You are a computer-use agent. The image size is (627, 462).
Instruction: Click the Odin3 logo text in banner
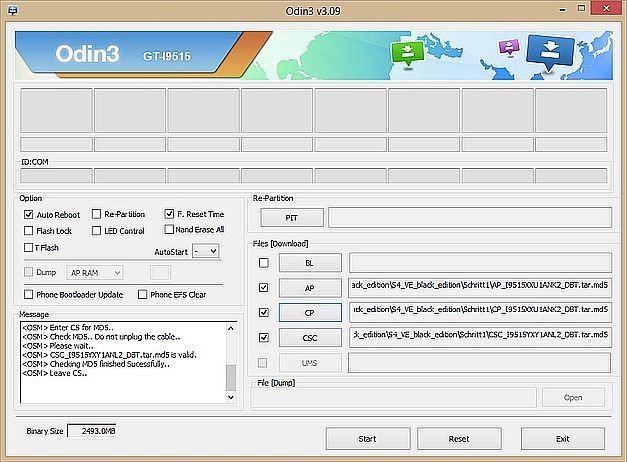point(88,54)
